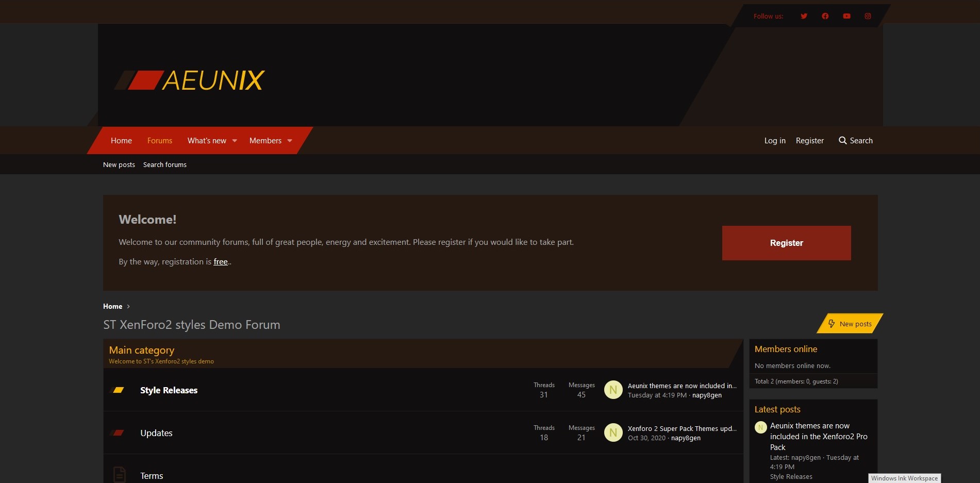The image size is (980, 483).
Task: Expand the Members dropdown arrow
Action: pyautogui.click(x=290, y=141)
